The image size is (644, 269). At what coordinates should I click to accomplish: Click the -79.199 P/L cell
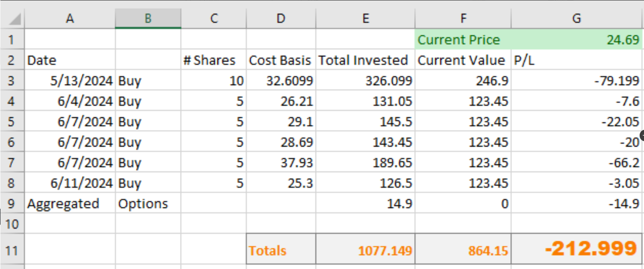click(577, 81)
